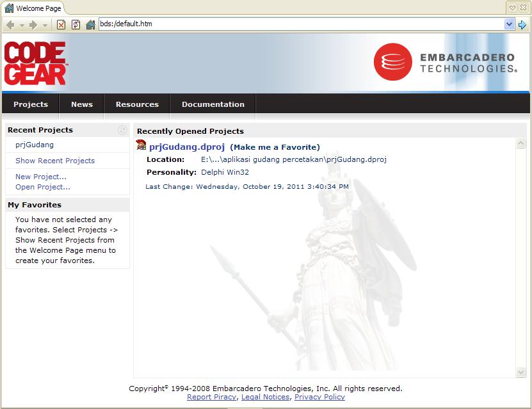Open the Projects menu

click(x=30, y=104)
